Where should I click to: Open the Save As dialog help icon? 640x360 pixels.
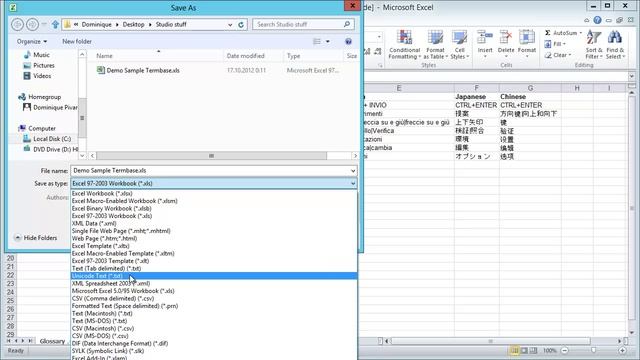click(348, 41)
